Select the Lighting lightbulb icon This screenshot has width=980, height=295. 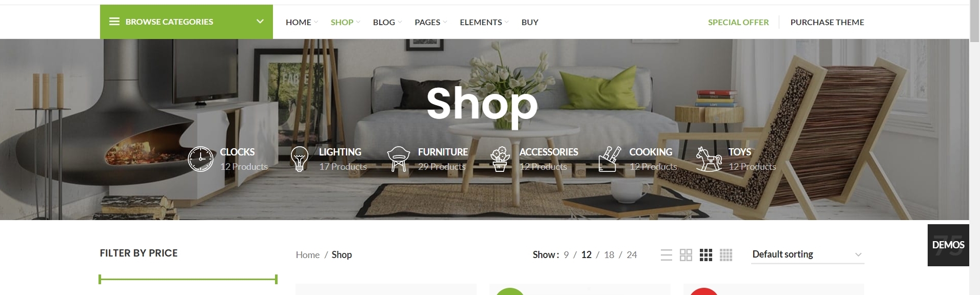pyautogui.click(x=300, y=159)
